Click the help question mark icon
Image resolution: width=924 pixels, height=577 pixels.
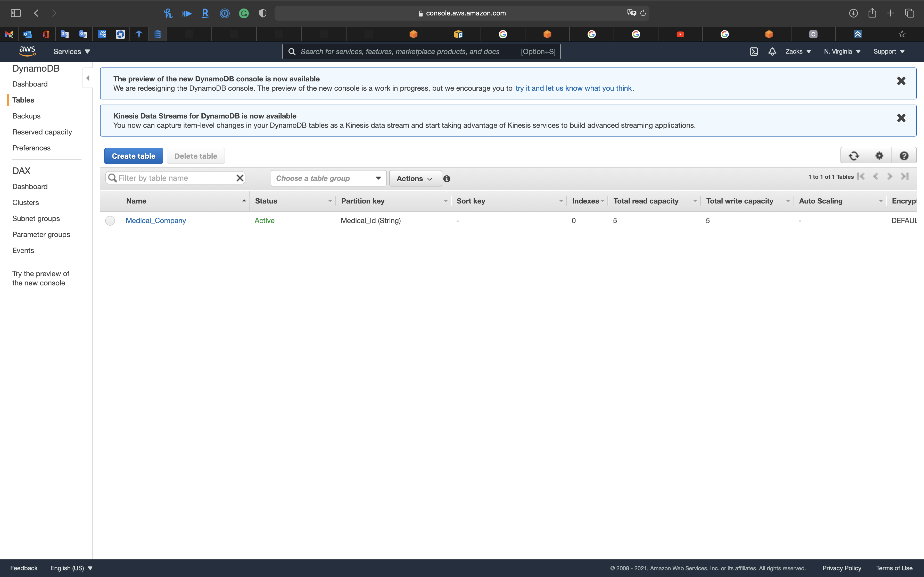click(904, 156)
